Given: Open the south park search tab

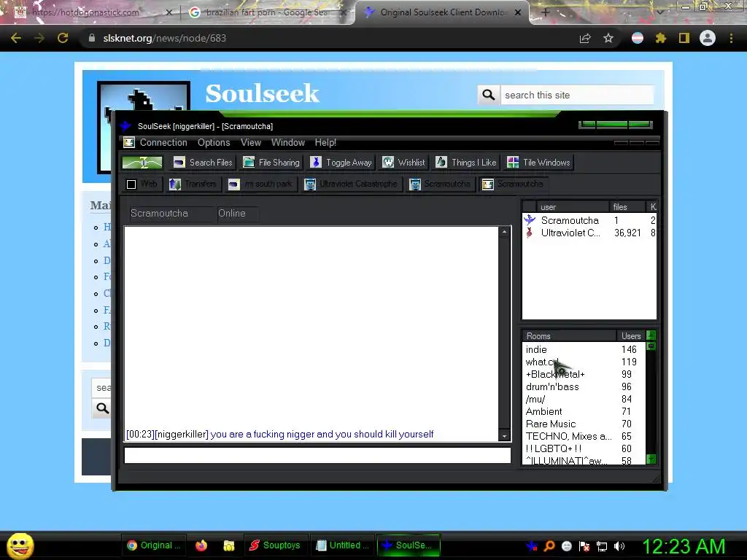Looking at the screenshot, I should click(260, 184).
